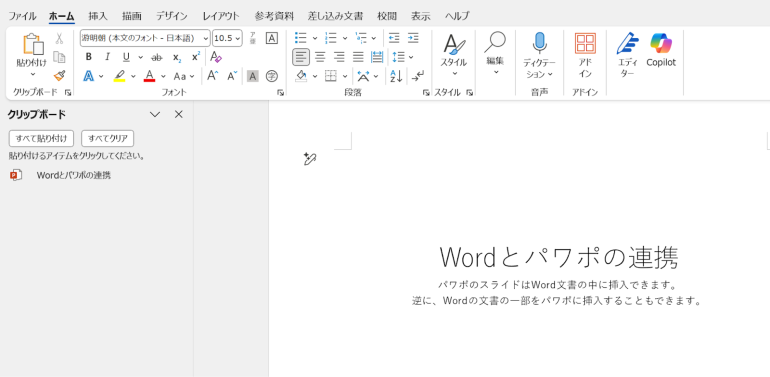This screenshot has height=377, width=770.
Task: Click the Copy icon
Action: coord(59,57)
